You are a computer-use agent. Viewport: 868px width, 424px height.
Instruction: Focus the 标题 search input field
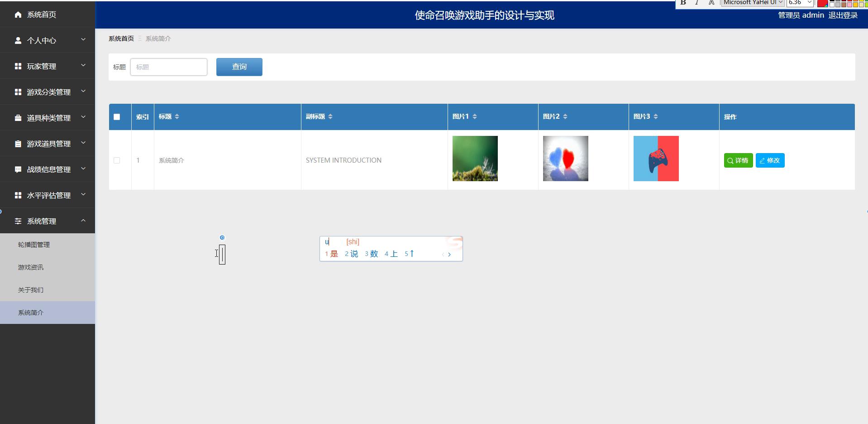pos(169,67)
